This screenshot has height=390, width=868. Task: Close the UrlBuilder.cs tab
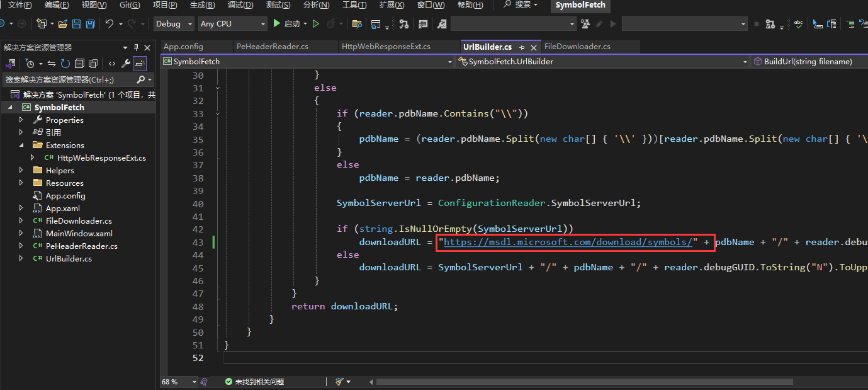point(534,47)
